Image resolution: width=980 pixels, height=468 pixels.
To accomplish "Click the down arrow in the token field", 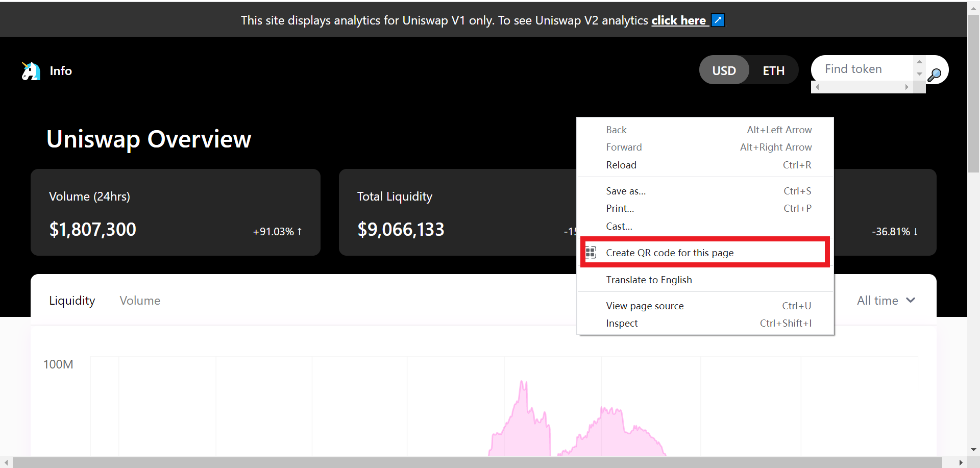I will pos(919,75).
